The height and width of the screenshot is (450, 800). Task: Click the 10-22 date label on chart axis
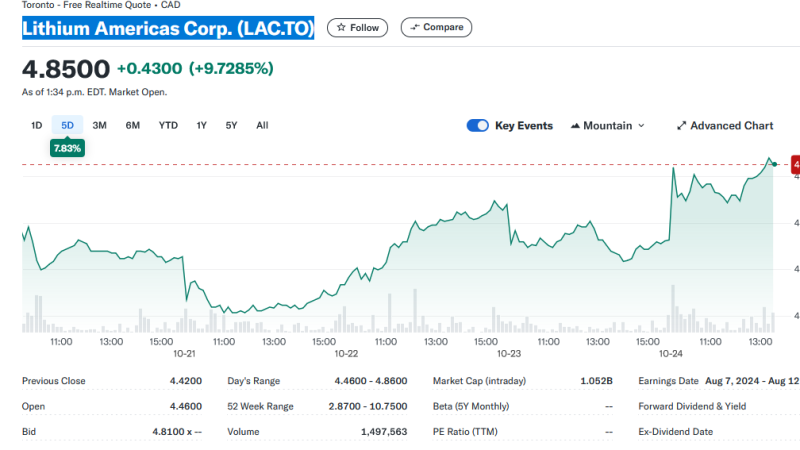[346, 354]
